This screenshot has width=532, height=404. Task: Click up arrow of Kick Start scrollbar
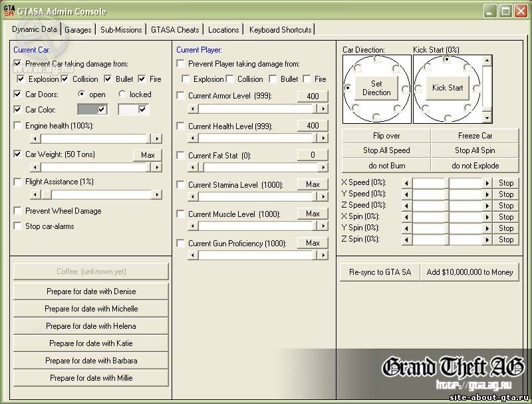tap(487, 61)
